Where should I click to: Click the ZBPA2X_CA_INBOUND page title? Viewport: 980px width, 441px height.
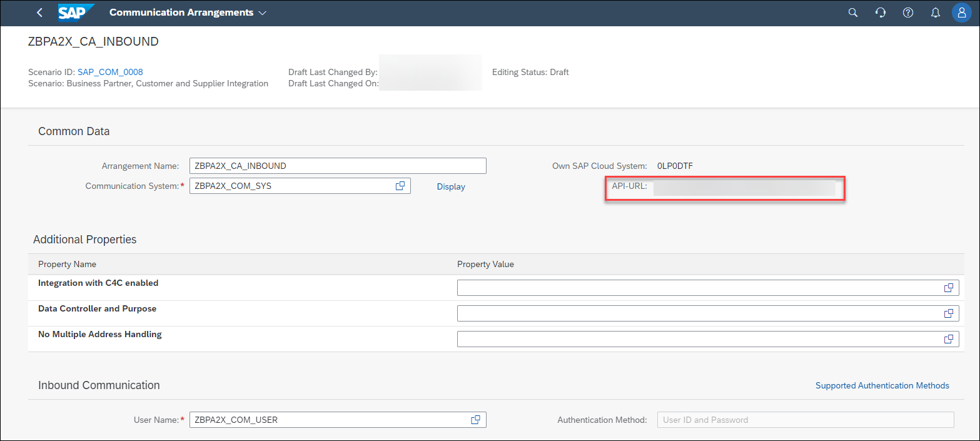tap(93, 42)
